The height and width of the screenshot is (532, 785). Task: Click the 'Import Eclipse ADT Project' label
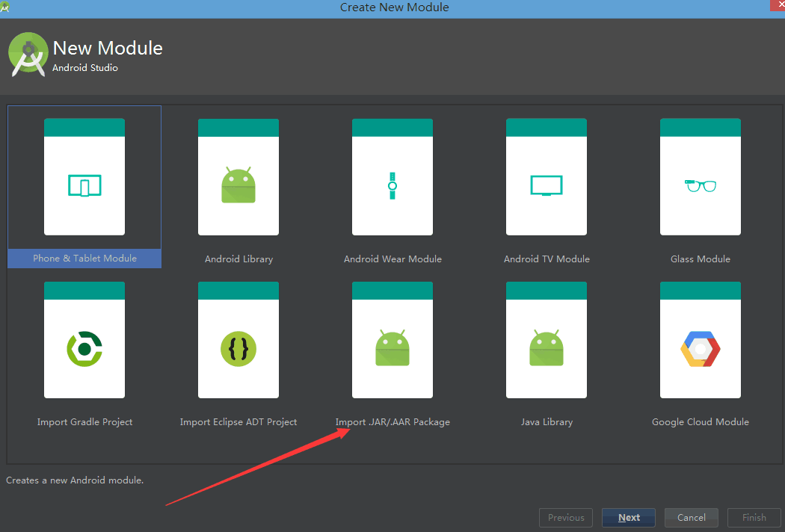click(238, 422)
